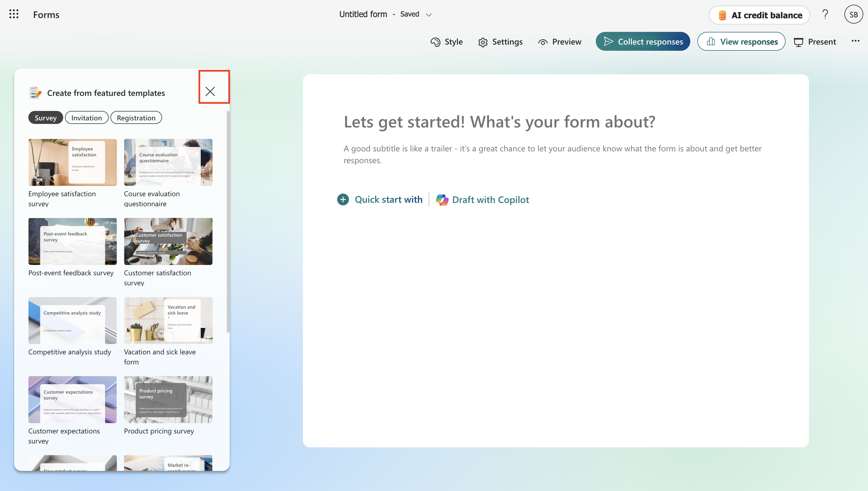Open the Style palette options
Screen dimensions: 868x491
446,42
